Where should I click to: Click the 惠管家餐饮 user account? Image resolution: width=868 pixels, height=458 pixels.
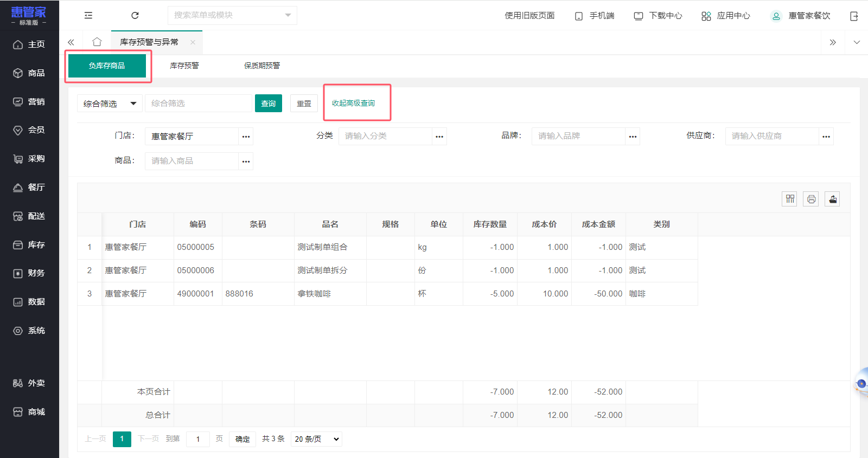[801, 16]
